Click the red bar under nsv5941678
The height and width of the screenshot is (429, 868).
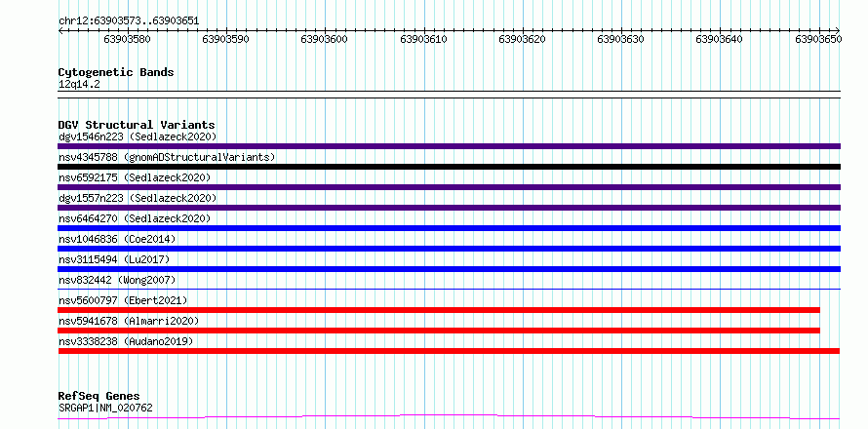coord(439,331)
